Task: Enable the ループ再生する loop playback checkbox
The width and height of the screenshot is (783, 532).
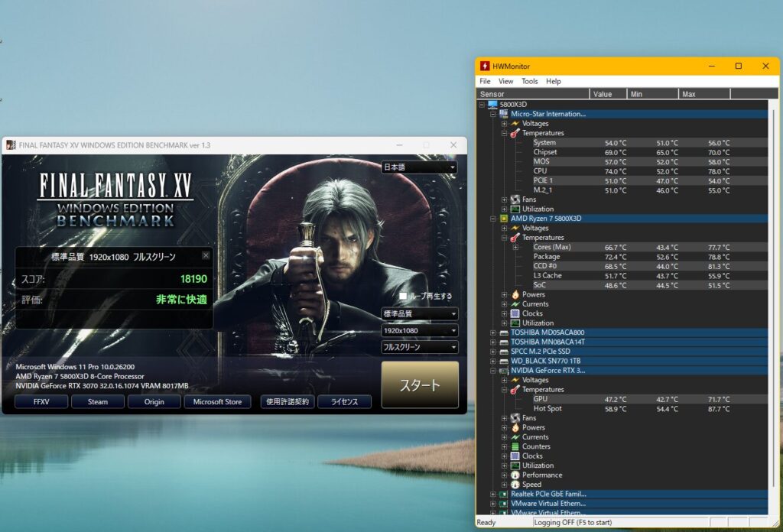Action: (402, 296)
